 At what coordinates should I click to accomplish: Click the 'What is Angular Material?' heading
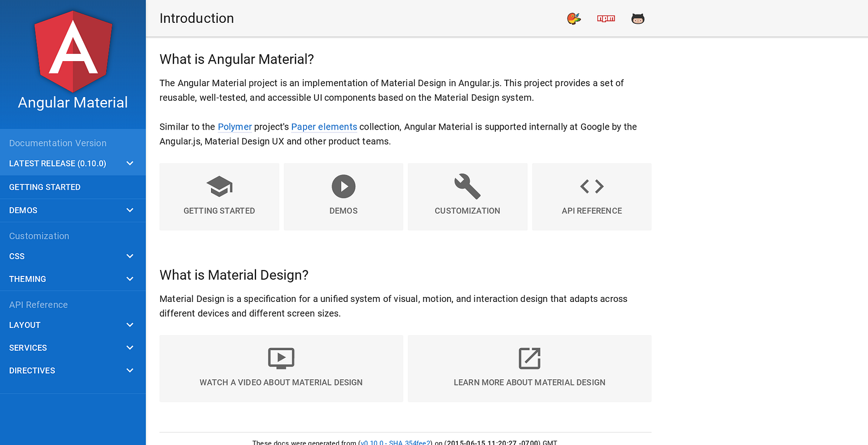point(237,59)
